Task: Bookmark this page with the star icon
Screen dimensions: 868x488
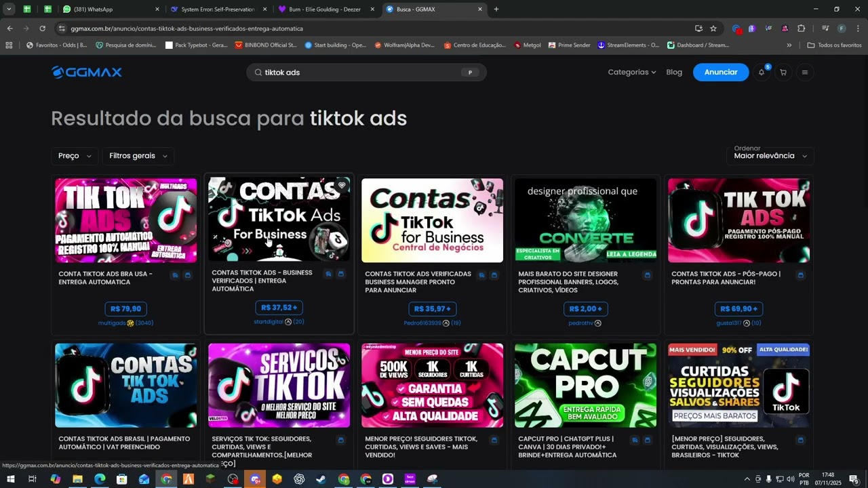Action: 713,28
